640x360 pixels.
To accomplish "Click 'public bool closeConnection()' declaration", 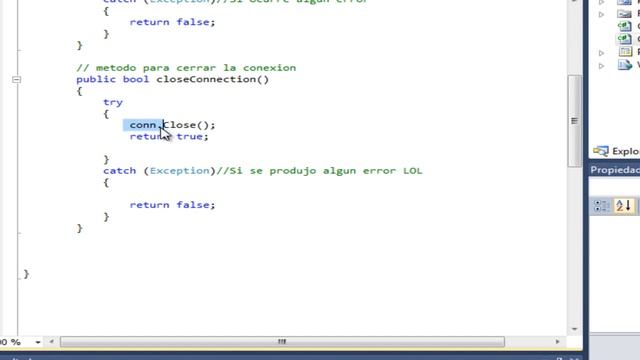I will pyautogui.click(x=172, y=79).
